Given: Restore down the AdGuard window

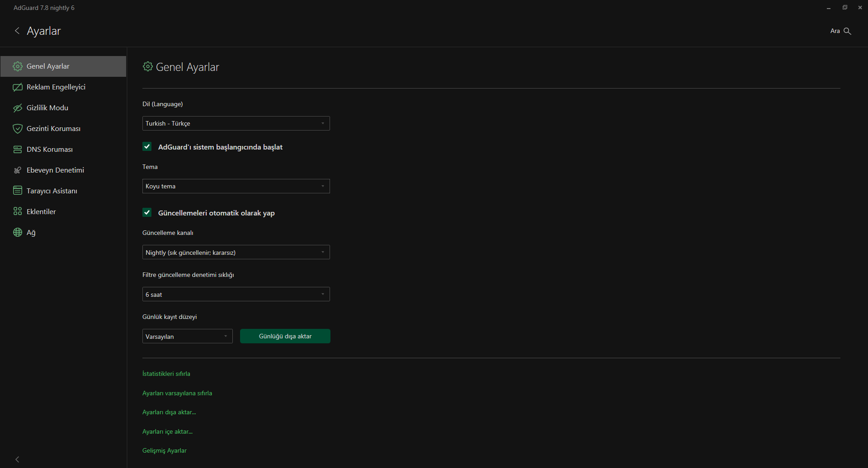Looking at the screenshot, I should [x=844, y=8].
